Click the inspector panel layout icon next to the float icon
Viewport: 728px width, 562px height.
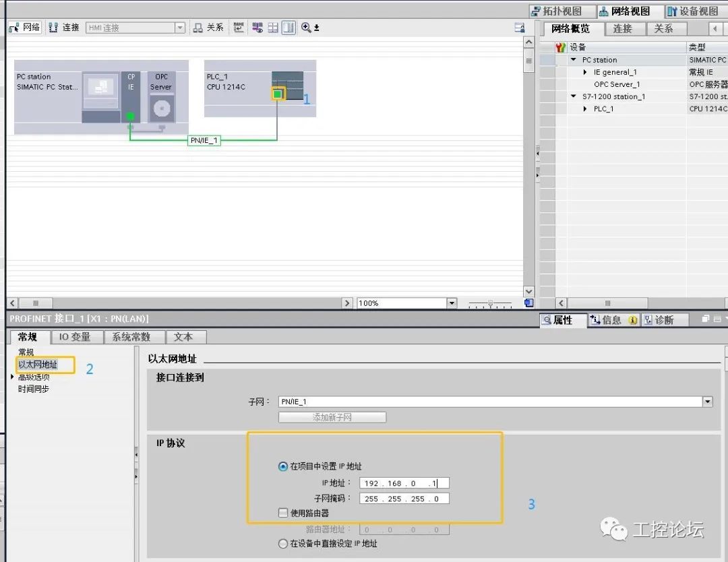[717, 319]
